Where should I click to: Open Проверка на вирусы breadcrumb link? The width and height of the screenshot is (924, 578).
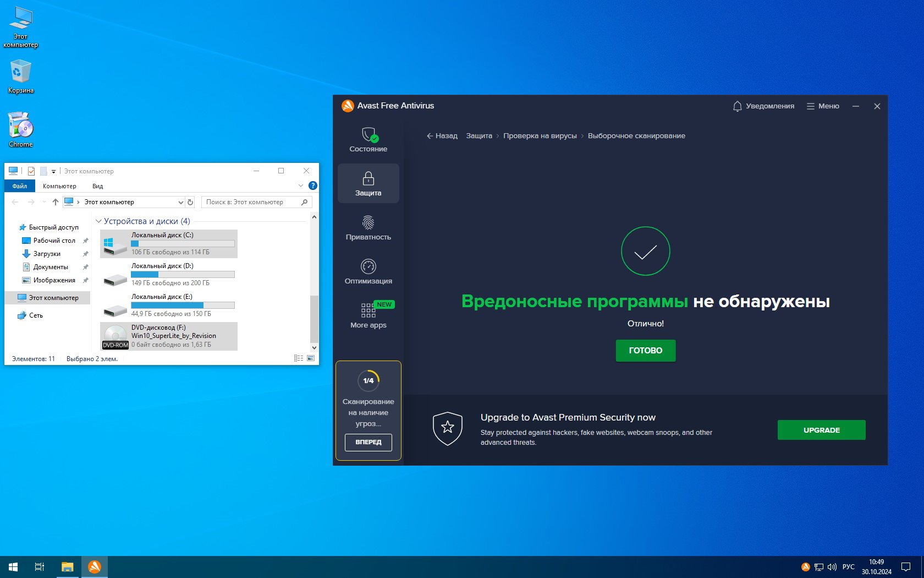[540, 136]
